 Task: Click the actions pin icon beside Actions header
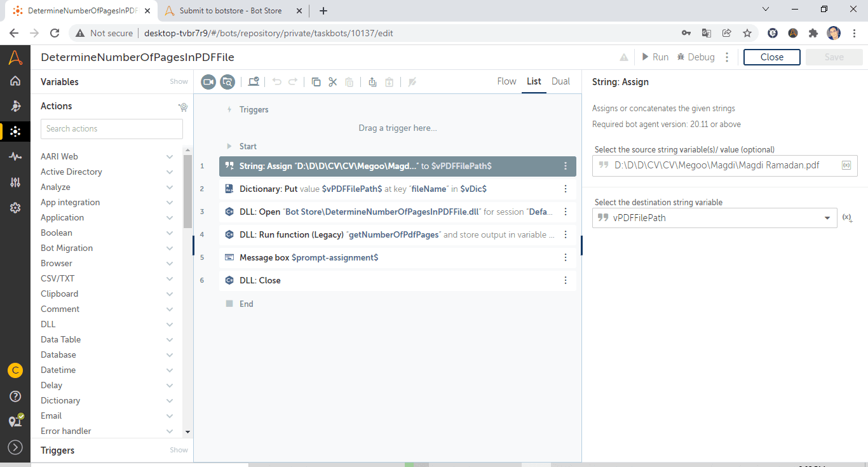click(x=183, y=107)
